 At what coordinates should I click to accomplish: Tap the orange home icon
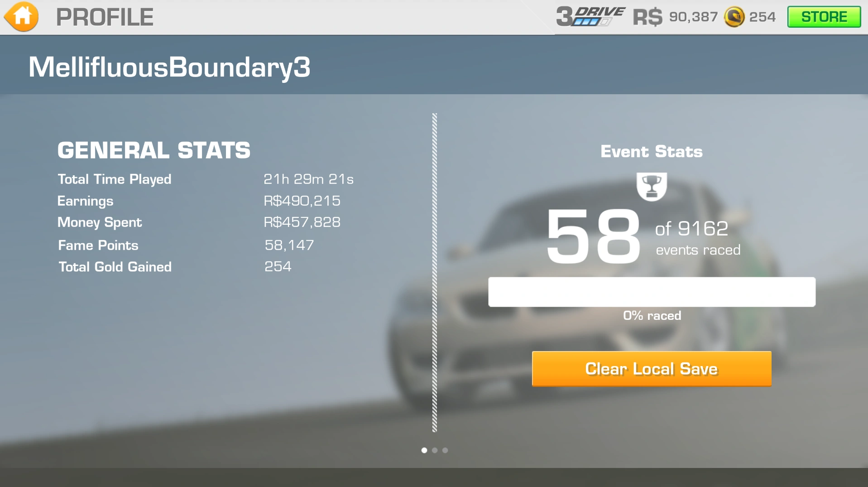coord(21,17)
